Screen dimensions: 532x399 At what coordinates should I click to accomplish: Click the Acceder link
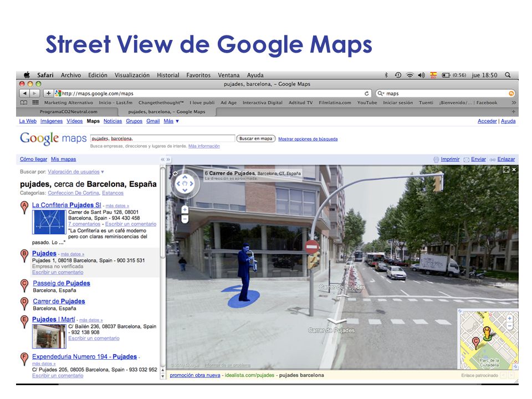click(487, 121)
